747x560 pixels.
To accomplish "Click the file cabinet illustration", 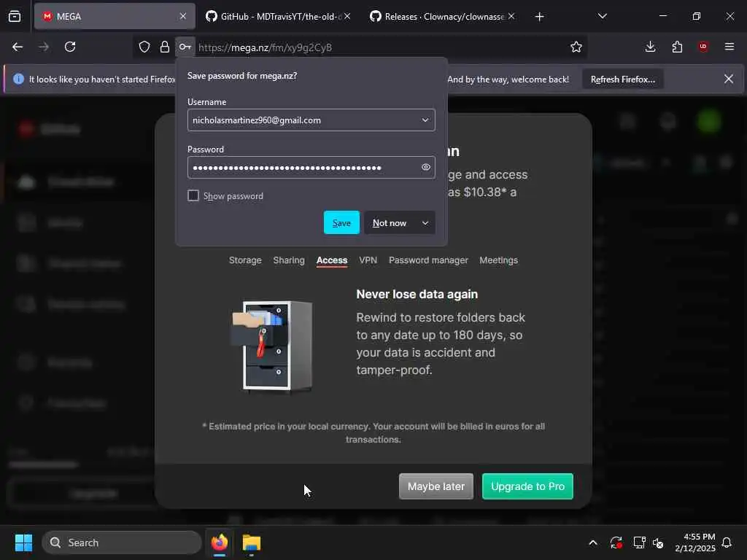I will tap(272, 346).
